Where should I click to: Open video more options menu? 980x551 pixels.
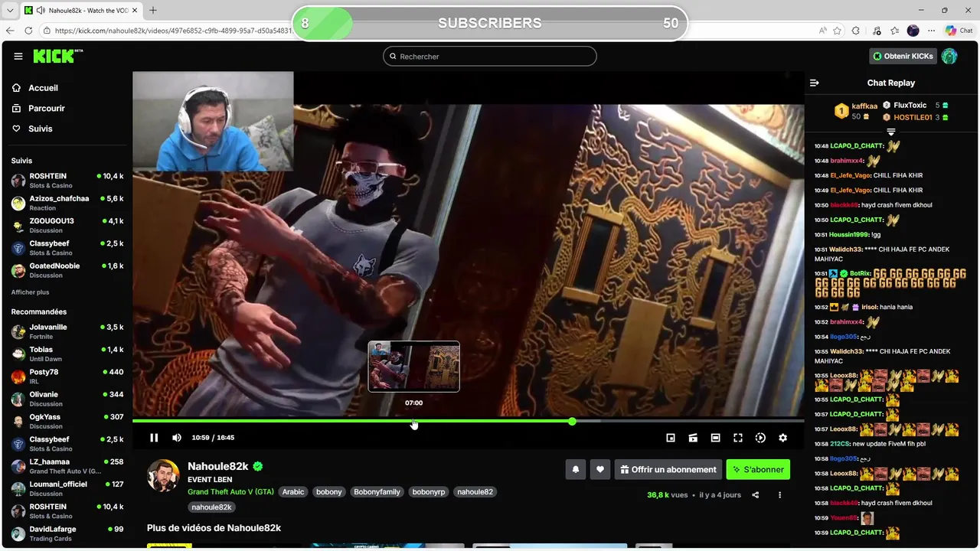pos(779,495)
